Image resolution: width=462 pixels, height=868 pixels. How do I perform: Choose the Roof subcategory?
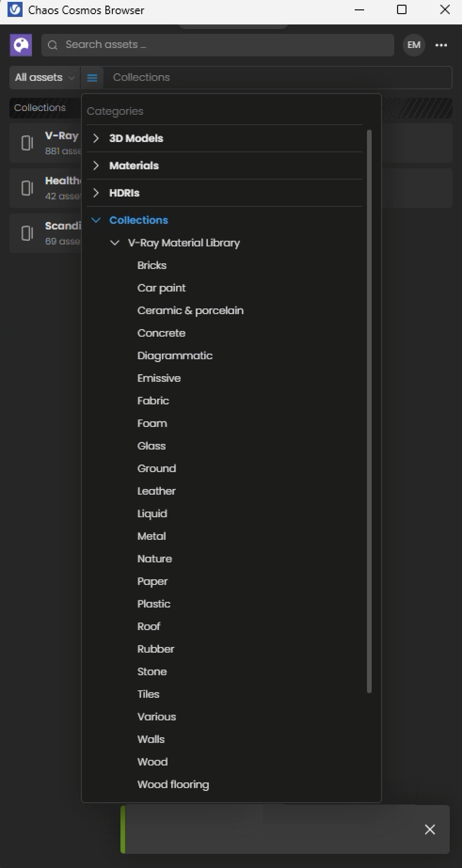pyautogui.click(x=149, y=626)
